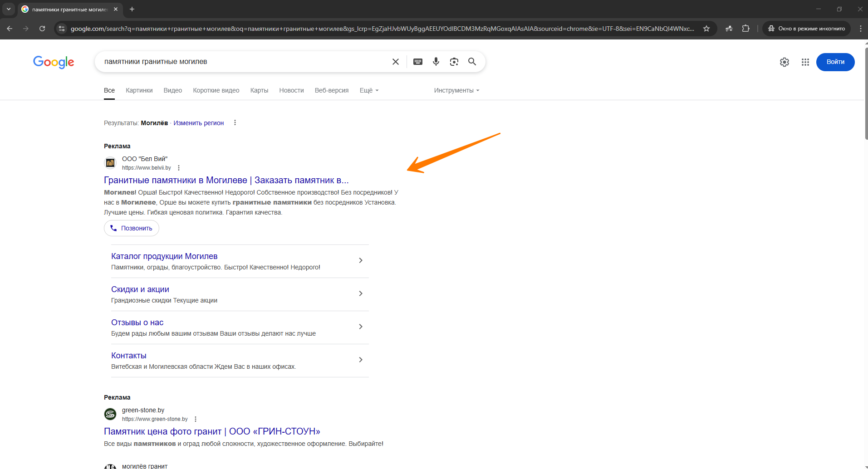Click the Позвонить call button
The image size is (868, 469).
[132, 228]
